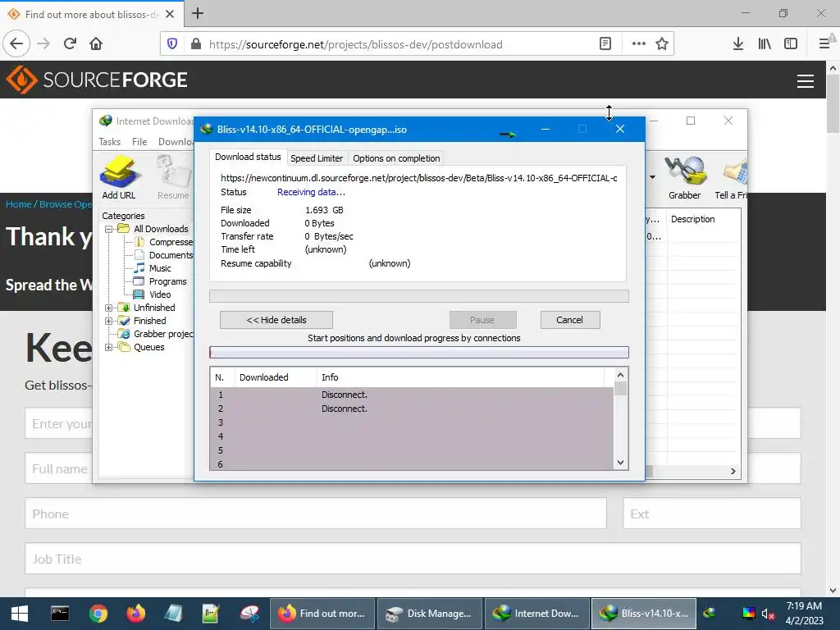This screenshot has height=630, width=840.
Task: Open Firefox downloads panel arrow
Action: pos(737,44)
